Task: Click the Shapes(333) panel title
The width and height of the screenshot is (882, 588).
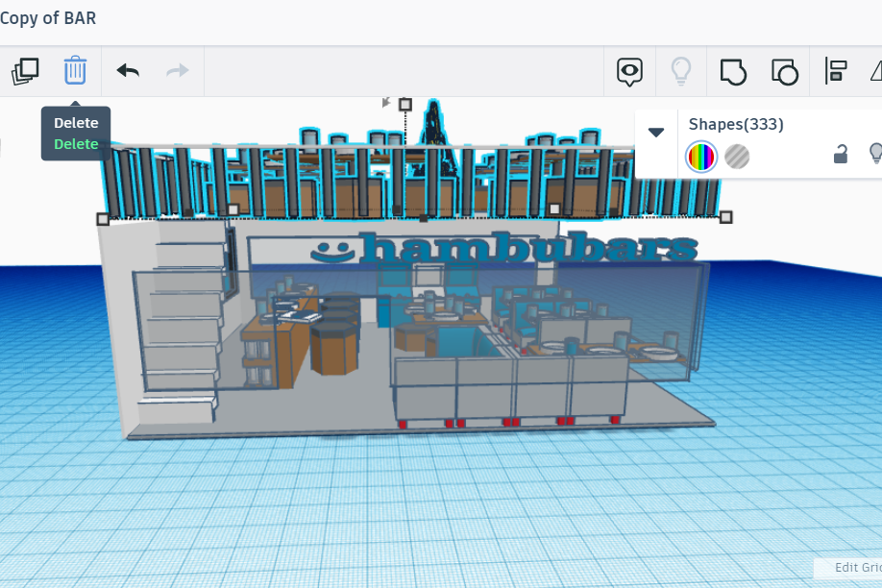Action: (x=736, y=124)
